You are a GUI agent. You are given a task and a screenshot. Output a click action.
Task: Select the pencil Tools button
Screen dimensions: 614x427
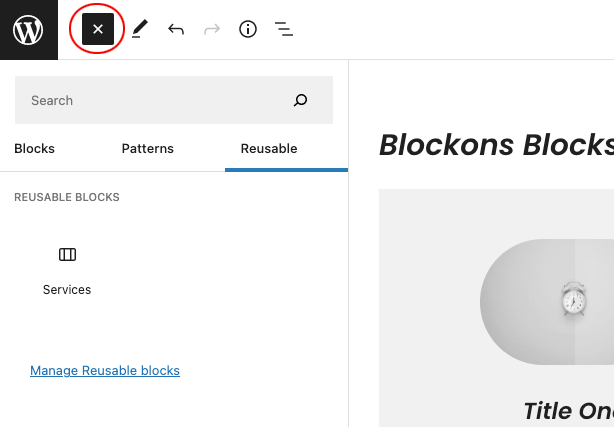[x=140, y=29]
